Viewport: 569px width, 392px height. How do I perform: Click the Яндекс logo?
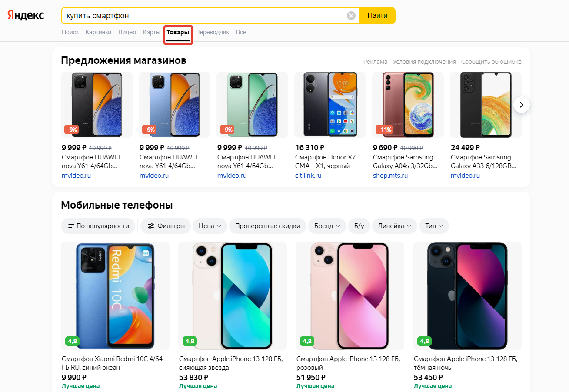point(26,16)
